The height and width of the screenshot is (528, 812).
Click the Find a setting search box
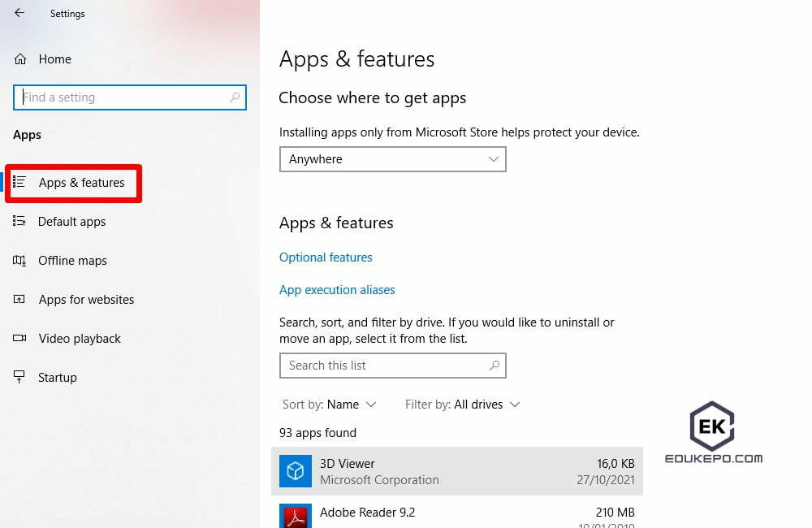coord(122,97)
